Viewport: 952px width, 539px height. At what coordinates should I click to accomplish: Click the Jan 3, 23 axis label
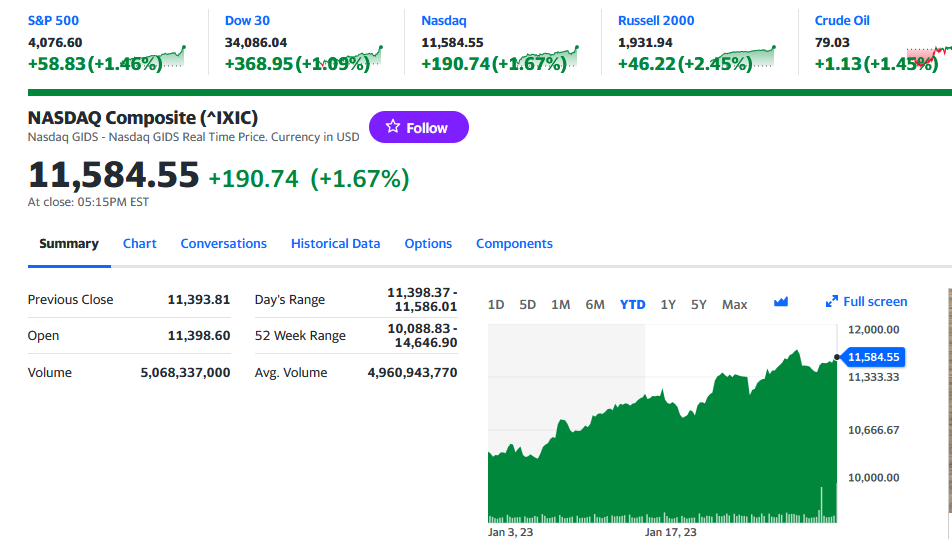(x=511, y=532)
